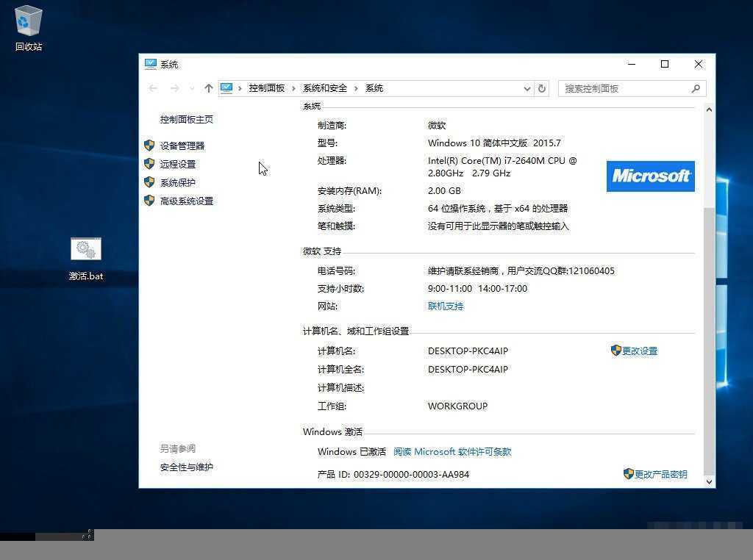Screen dimensions: 753x560
Task: Click shield icon beside 更改设置
Action: click(615, 351)
